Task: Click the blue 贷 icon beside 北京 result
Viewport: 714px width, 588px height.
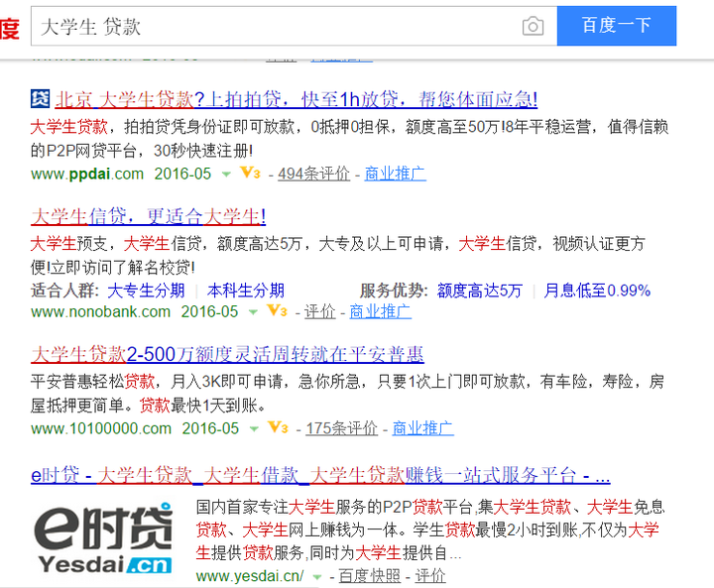Action: click(40, 98)
